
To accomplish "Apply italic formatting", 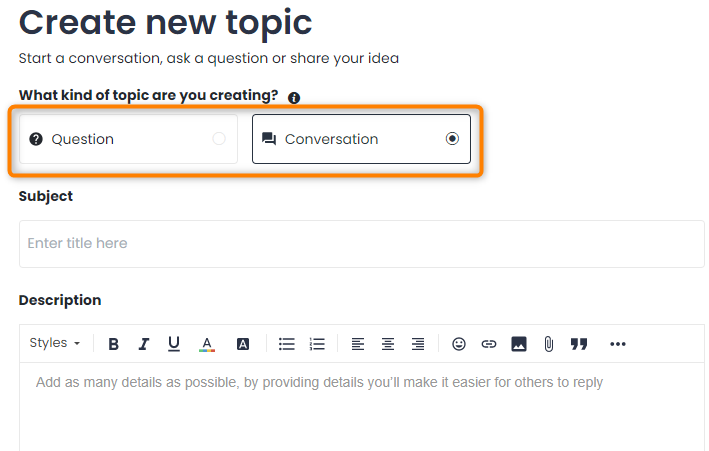I will 144,344.
